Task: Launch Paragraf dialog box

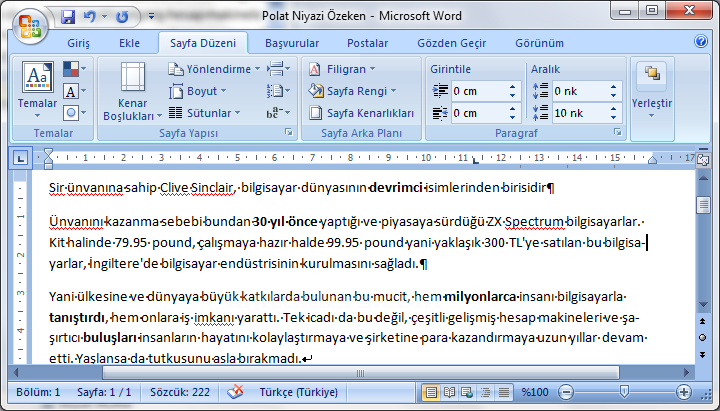Action: 618,132
